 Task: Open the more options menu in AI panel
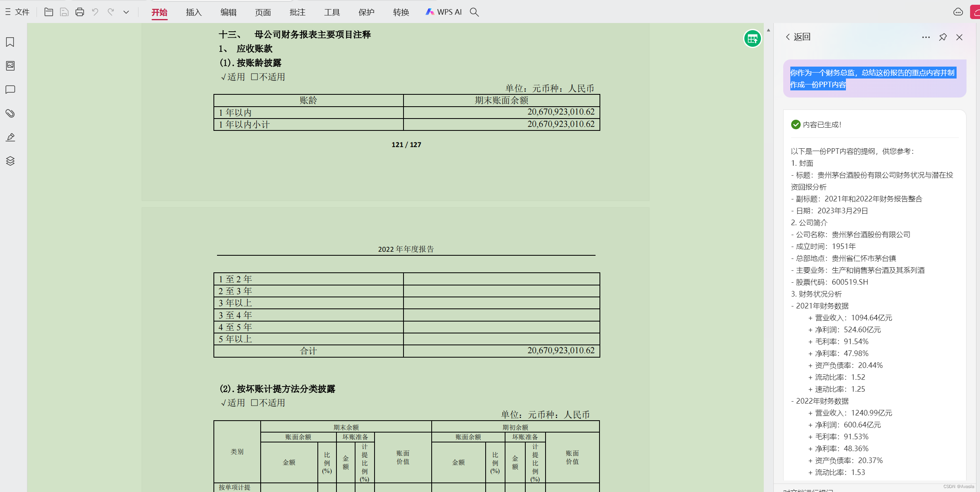click(926, 37)
